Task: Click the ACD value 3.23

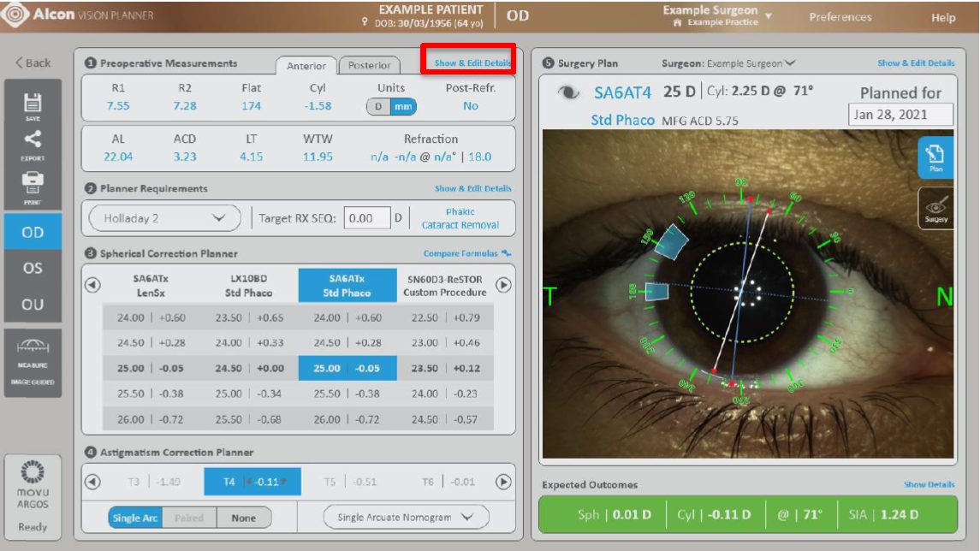Action: point(185,157)
